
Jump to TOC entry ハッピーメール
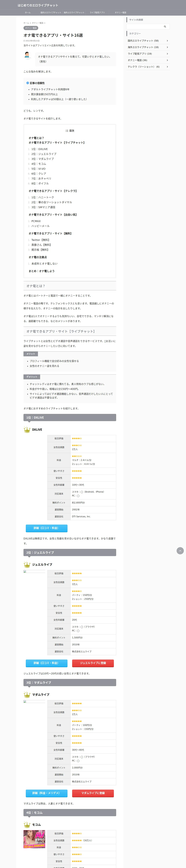tap(41, 226)
